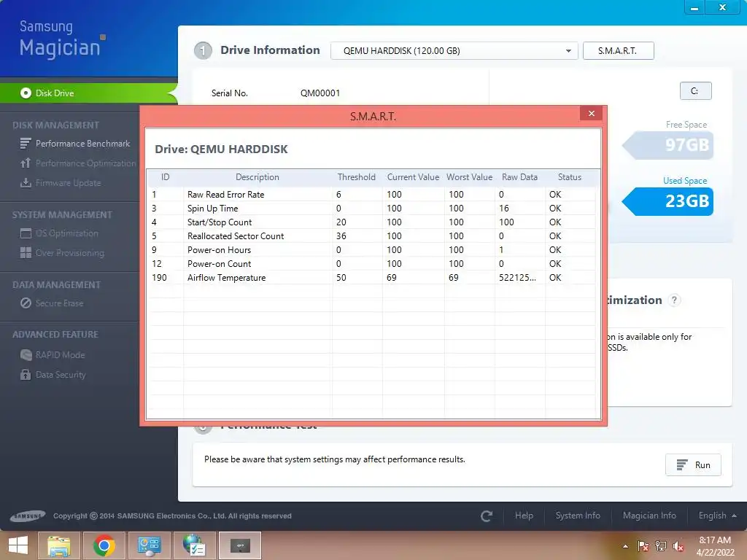The image size is (747, 560).
Task: Open RAPID Mode menu item
Action: point(60,355)
